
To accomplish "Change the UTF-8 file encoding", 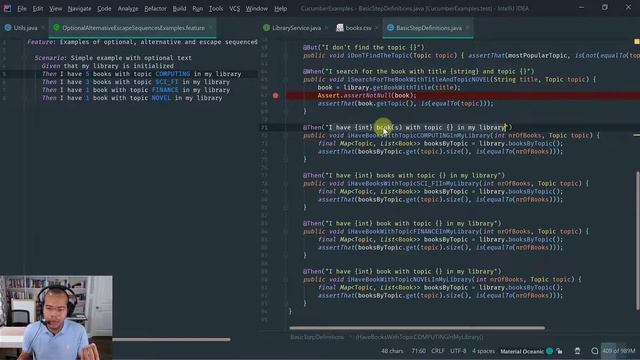I will click(x=458, y=351).
